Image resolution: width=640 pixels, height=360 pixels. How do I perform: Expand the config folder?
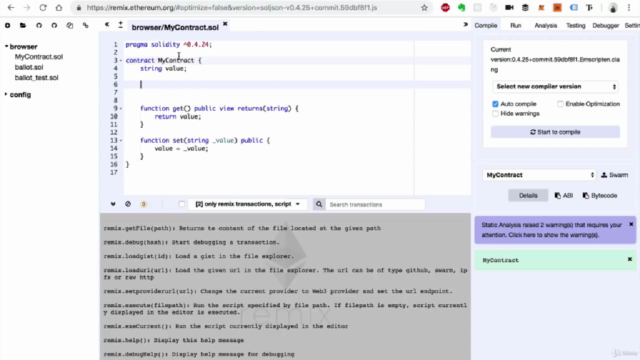coord(7,94)
